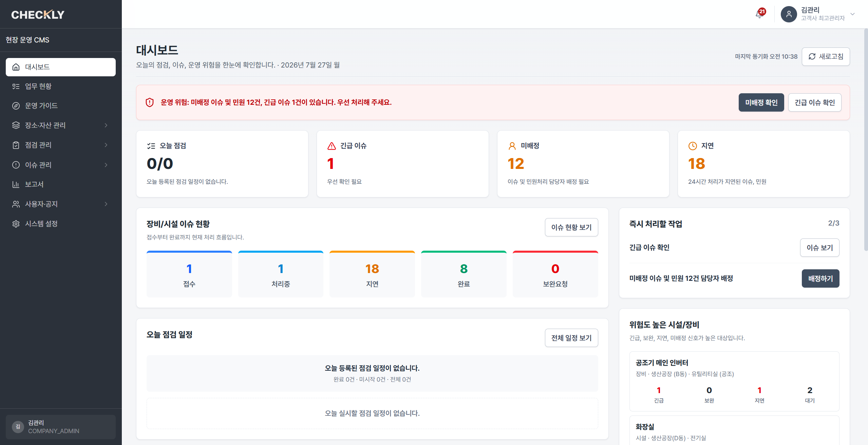Open 업무 현황 menu item
868x445 pixels.
pos(61,86)
